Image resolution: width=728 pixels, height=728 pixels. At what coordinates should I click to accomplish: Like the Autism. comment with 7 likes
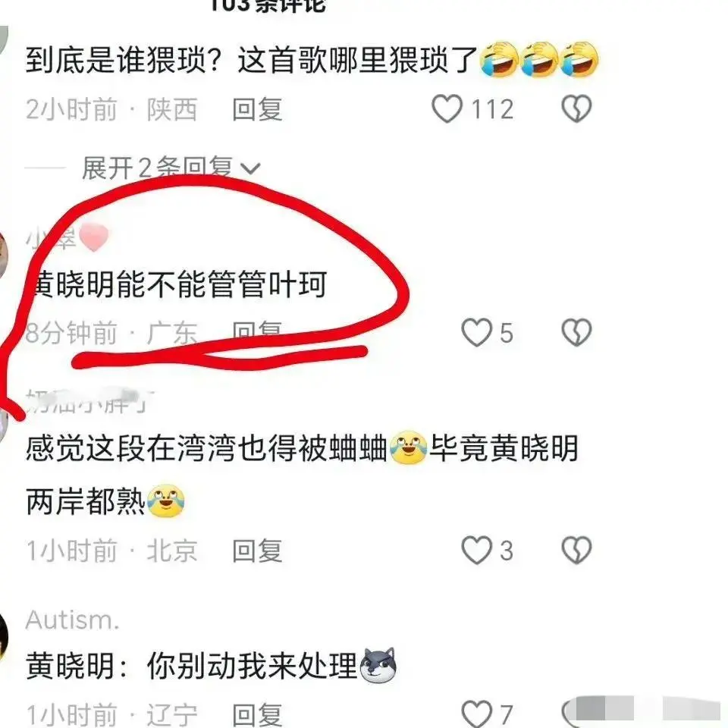(476, 714)
